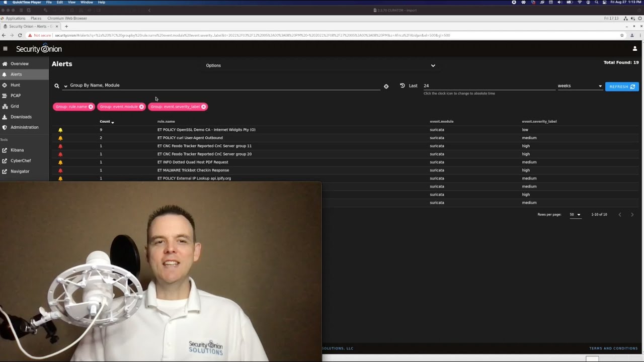Launch Kibana external tool link
This screenshot has width=644, height=362.
pos(17,150)
